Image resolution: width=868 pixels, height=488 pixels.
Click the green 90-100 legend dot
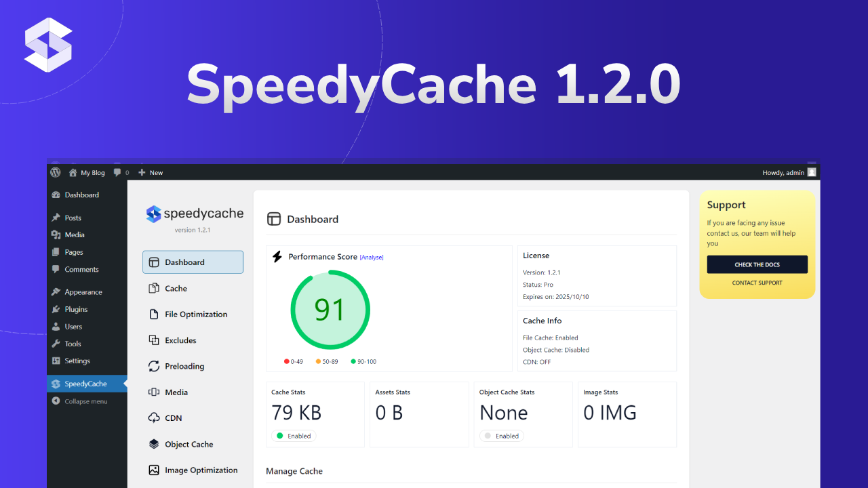[353, 362]
